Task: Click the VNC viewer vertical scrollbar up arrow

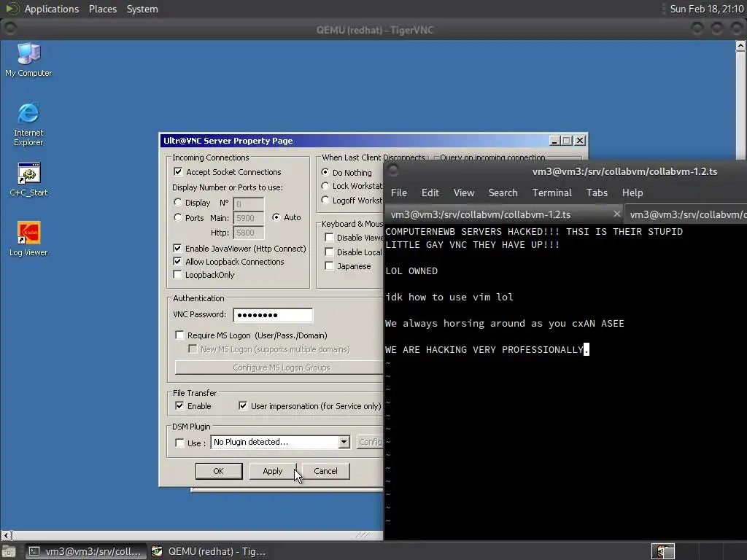Action: pos(741,46)
